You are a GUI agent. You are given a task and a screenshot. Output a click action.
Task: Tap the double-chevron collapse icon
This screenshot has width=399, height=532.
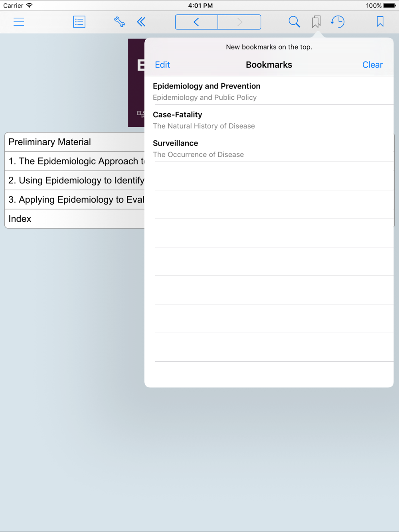click(x=141, y=22)
